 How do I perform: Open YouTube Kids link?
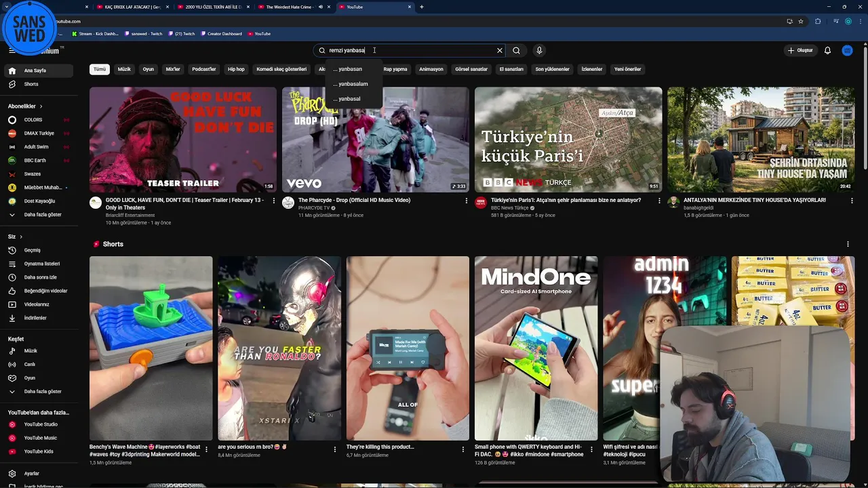[x=39, y=451]
